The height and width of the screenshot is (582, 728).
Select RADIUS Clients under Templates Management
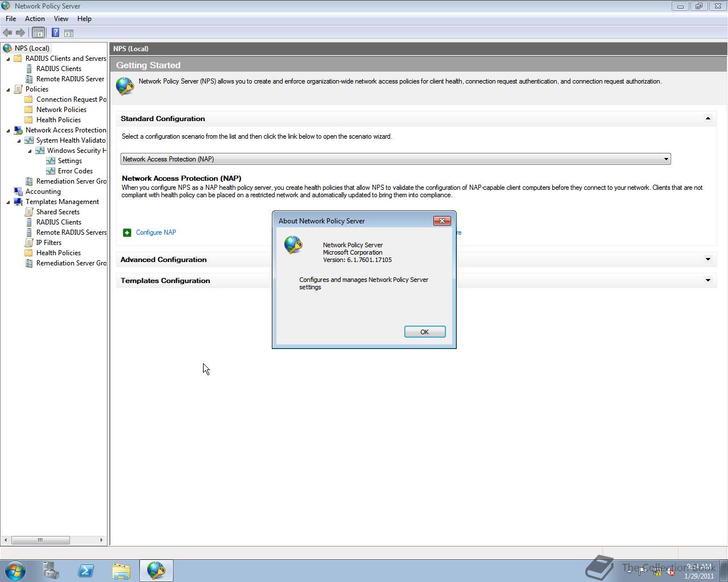[59, 222]
